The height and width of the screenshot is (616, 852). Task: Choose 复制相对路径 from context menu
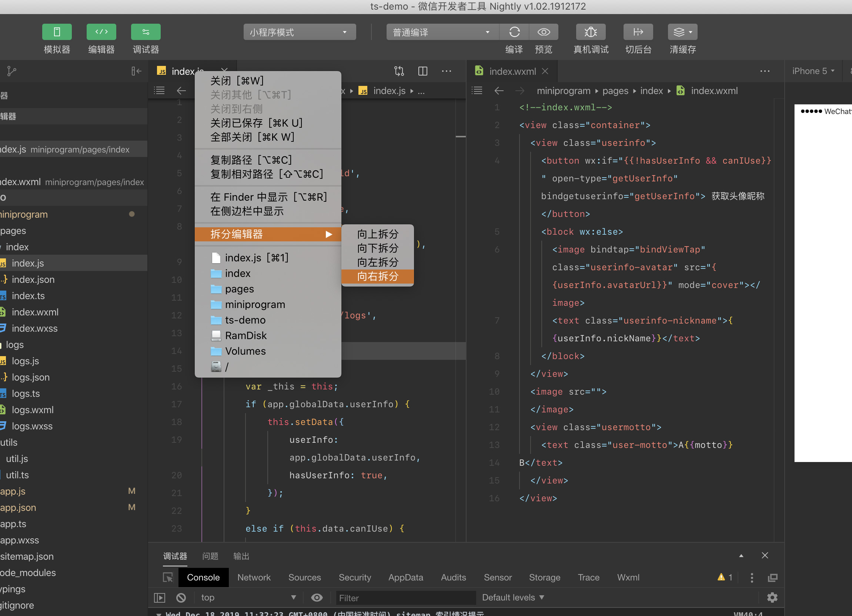click(268, 174)
